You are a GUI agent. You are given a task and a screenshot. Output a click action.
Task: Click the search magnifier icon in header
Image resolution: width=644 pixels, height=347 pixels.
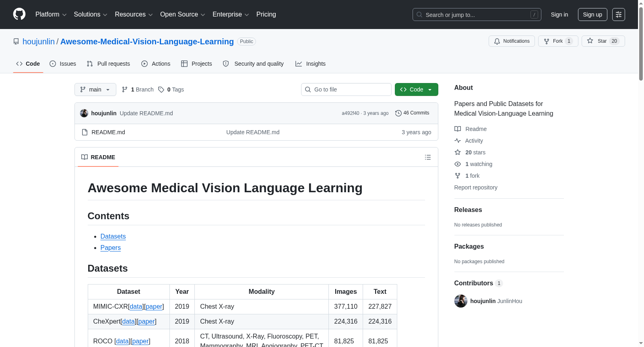pyautogui.click(x=419, y=15)
